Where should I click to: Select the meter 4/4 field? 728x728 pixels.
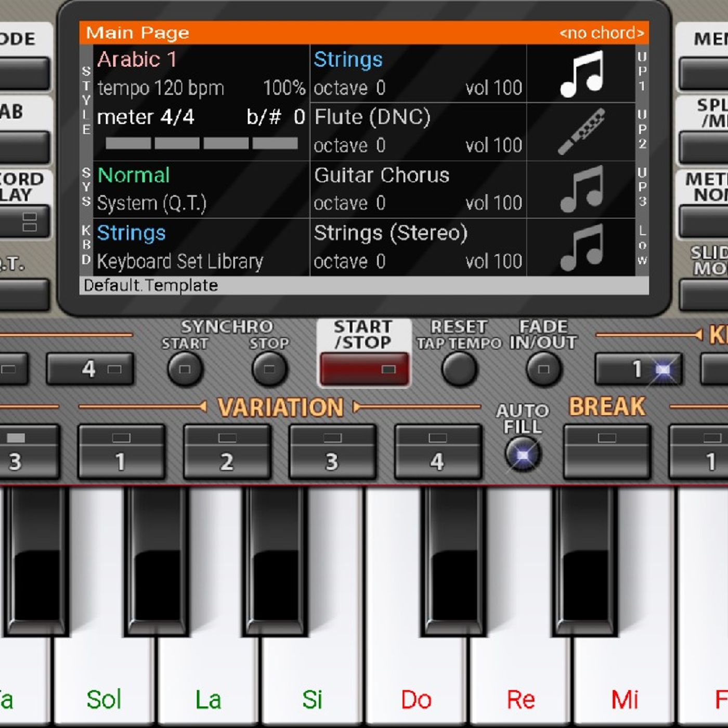tap(146, 117)
